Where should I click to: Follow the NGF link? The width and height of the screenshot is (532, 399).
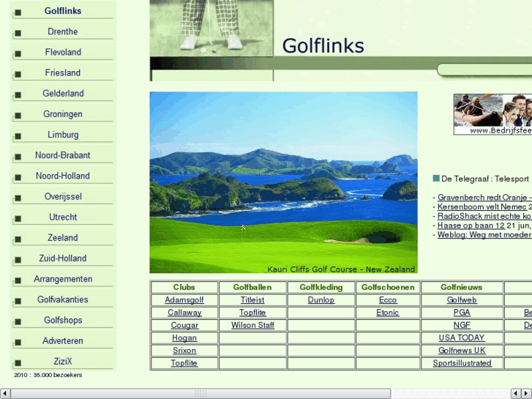coord(462,325)
